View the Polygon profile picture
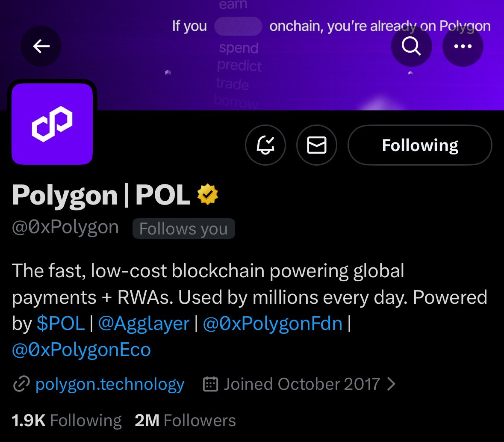Viewport: 504px width, 442px height. (x=52, y=124)
